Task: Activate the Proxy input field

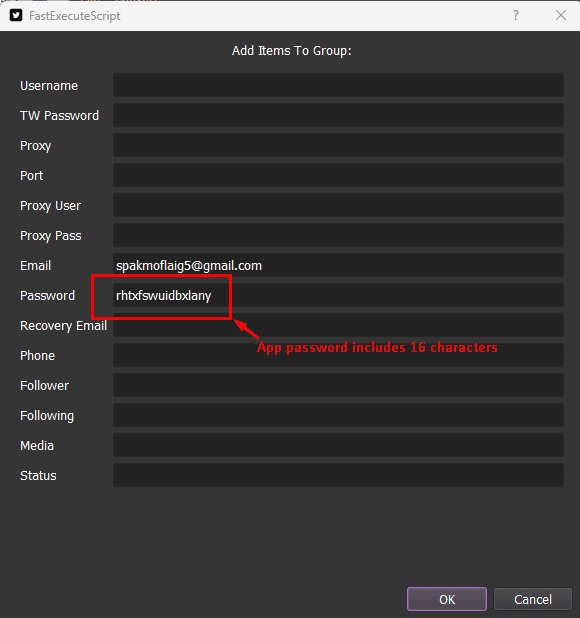Action: click(338, 145)
